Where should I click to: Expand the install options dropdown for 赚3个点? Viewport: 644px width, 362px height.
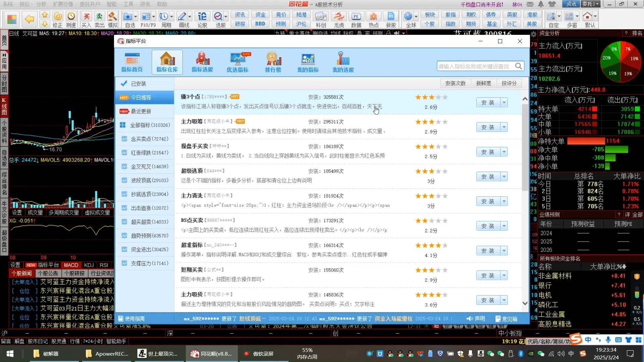tap(504, 102)
